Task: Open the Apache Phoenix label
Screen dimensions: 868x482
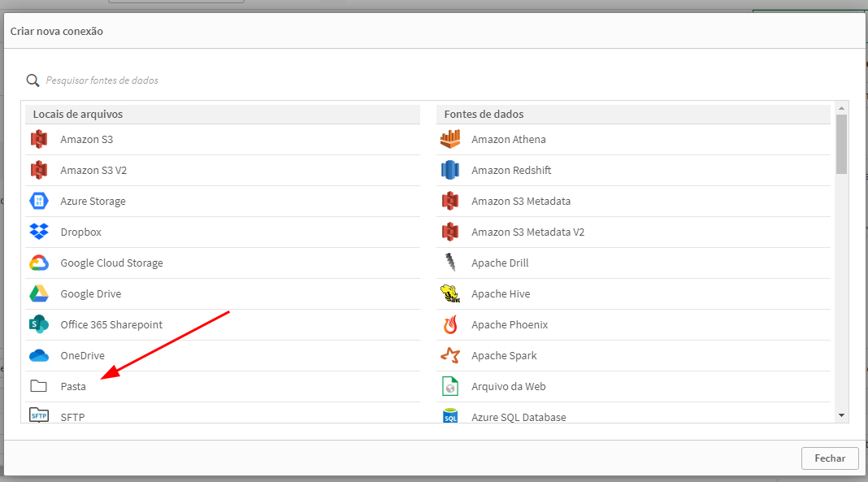Action: point(510,325)
